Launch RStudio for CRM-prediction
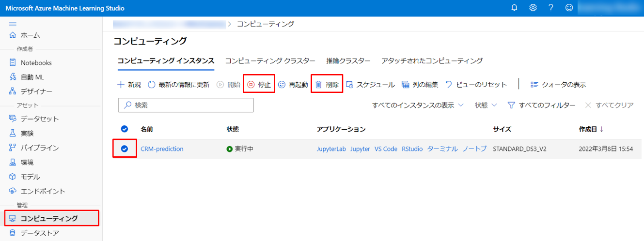Image resolution: width=644 pixels, height=241 pixels. click(x=412, y=149)
